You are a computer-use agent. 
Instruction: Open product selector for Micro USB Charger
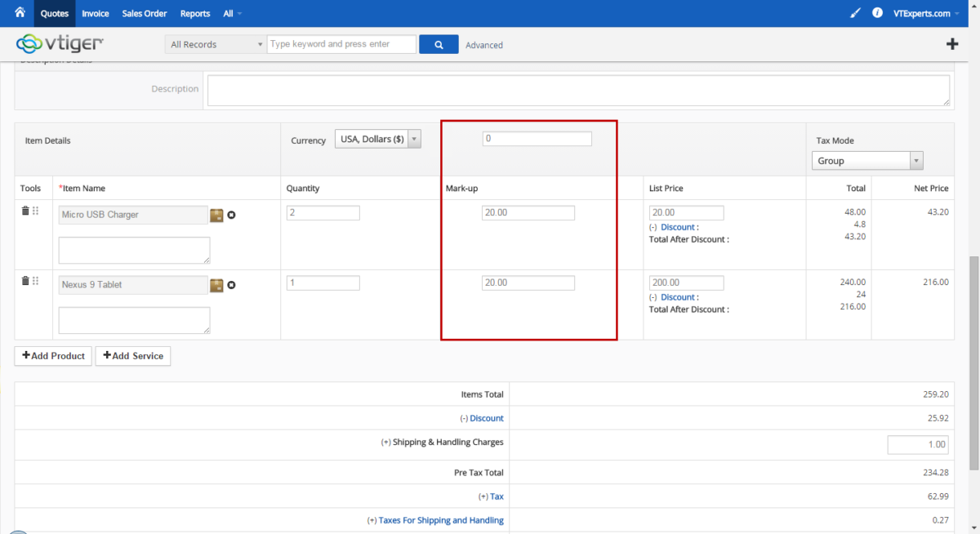tap(216, 215)
